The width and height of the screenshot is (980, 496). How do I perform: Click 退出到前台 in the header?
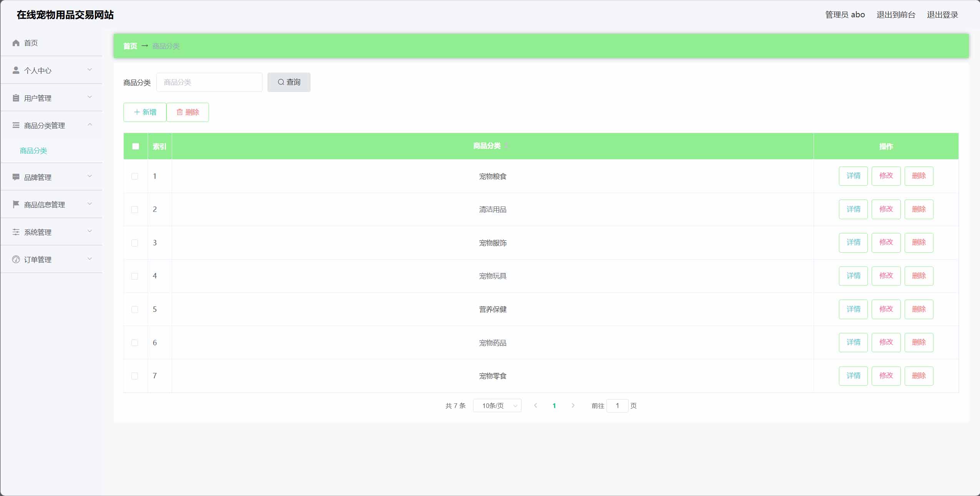pos(896,15)
